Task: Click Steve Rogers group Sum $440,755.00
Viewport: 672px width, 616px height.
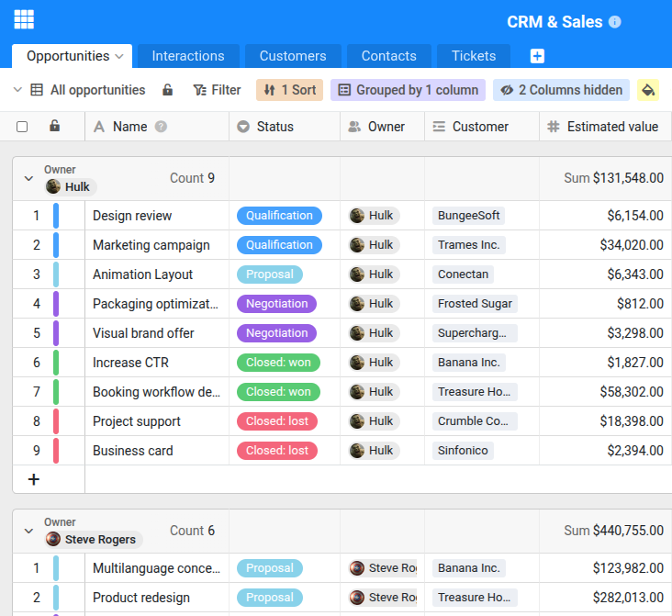Action: 614,531
